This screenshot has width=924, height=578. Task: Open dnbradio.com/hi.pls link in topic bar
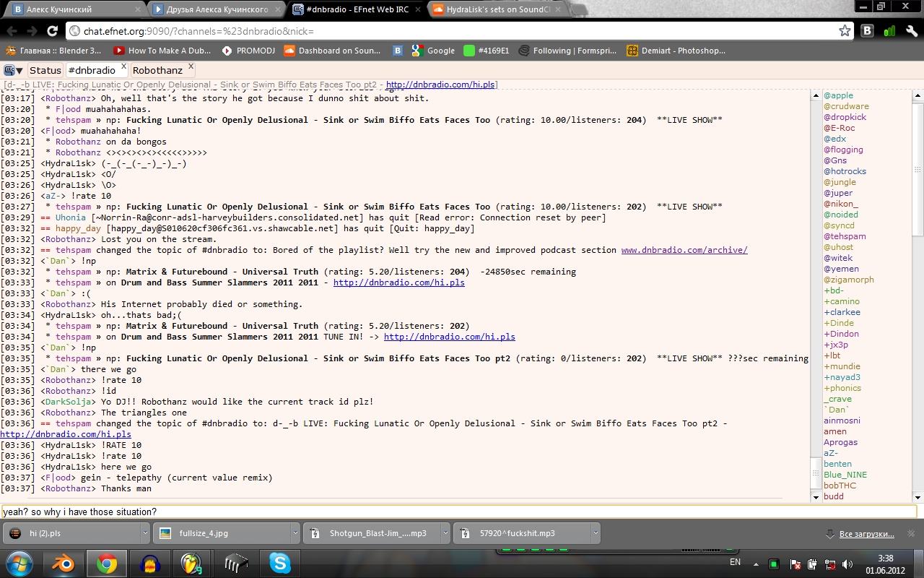[x=441, y=85]
